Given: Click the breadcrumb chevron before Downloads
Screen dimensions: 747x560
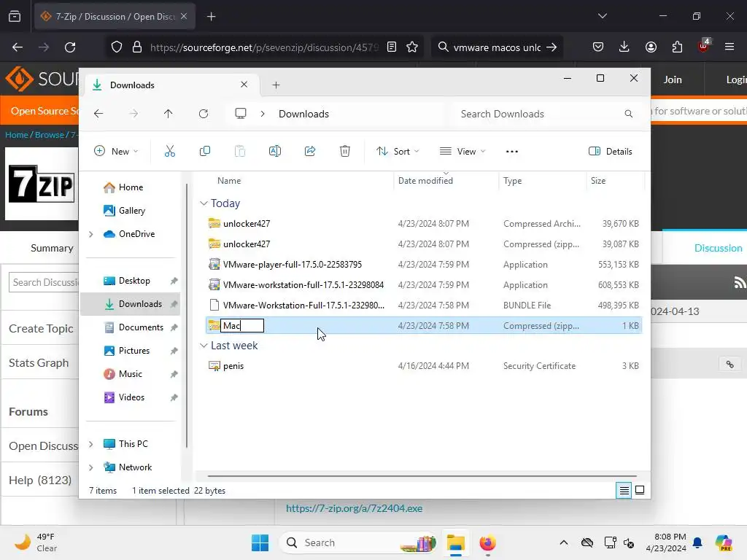Looking at the screenshot, I should point(263,114).
